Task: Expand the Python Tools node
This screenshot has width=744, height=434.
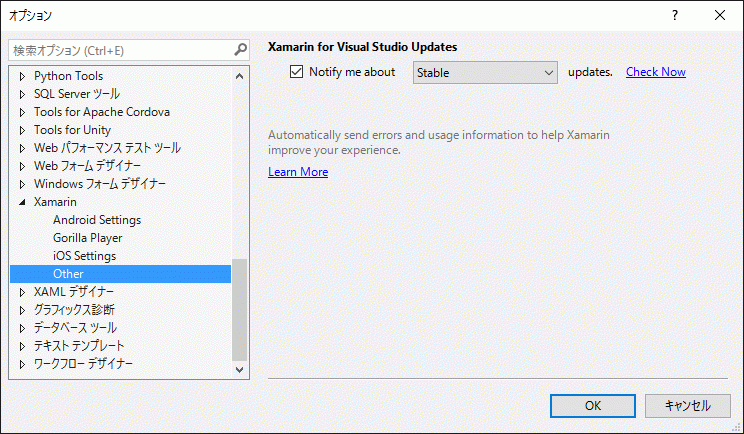Action: coord(22,76)
